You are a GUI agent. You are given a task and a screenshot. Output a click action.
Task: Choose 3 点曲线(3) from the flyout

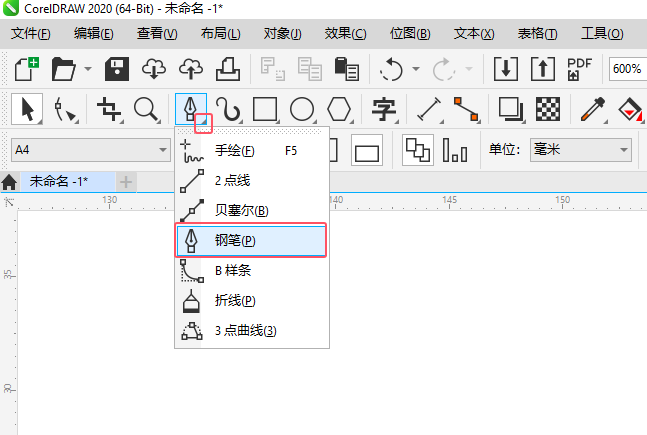(252, 331)
